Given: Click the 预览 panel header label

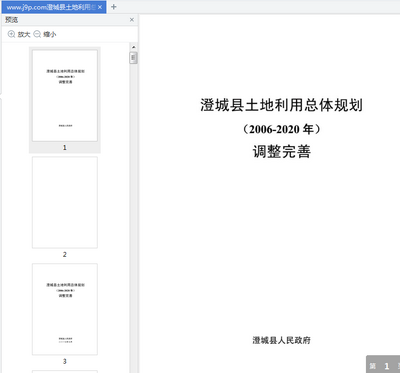Looking at the screenshot, I should click(x=12, y=20).
